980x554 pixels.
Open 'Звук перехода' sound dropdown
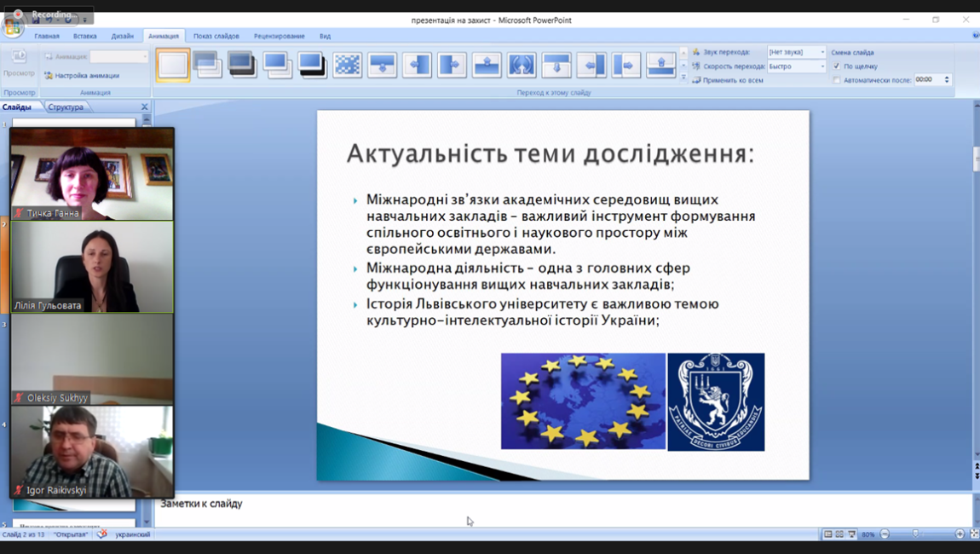pyautogui.click(x=822, y=53)
